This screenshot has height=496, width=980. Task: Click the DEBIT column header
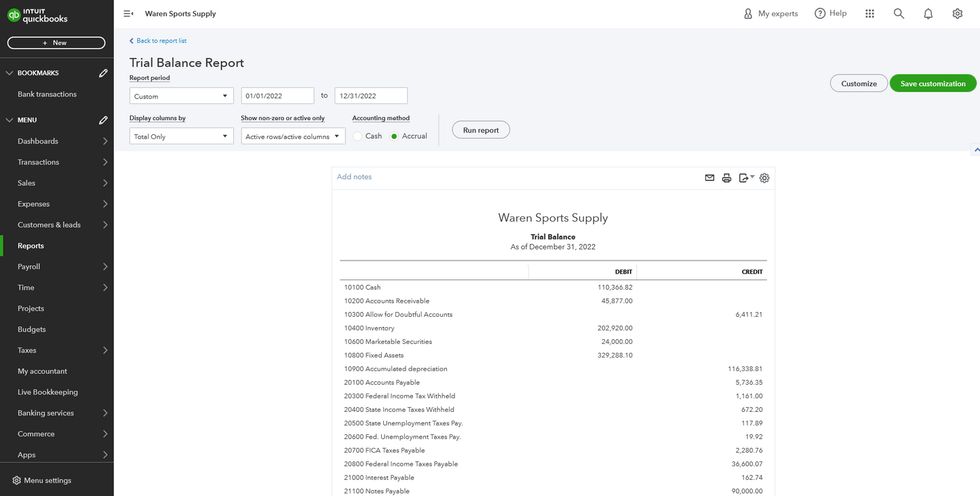[623, 272]
